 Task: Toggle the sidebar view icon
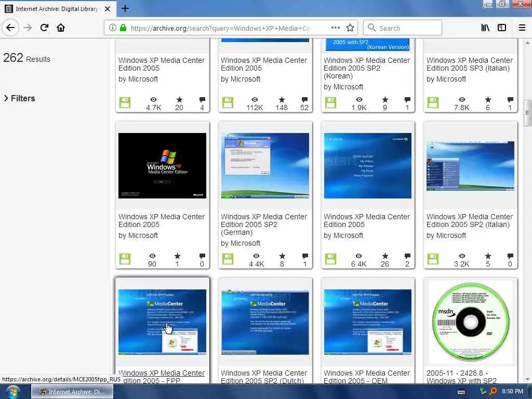click(502, 28)
